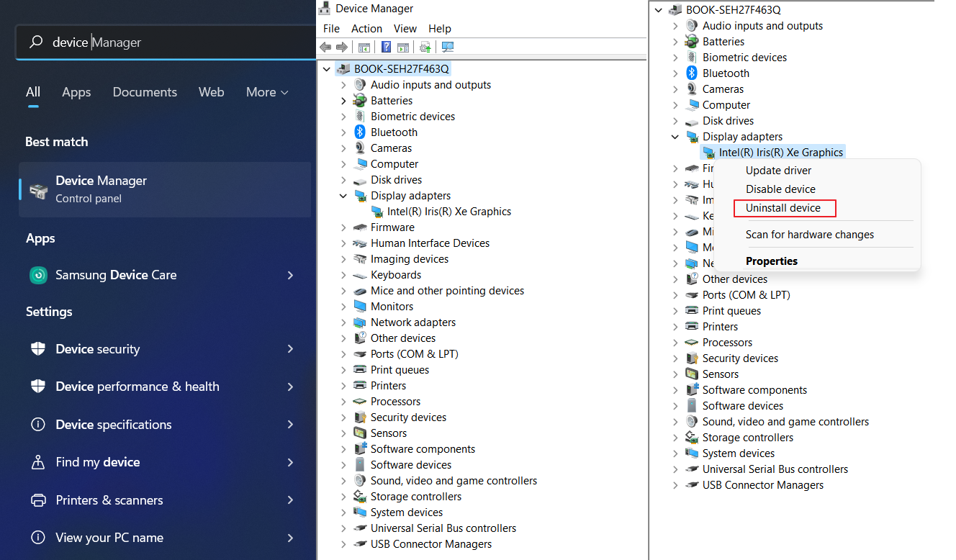This screenshot has width=956, height=560.
Task: Toggle the Show/Hide Action Pane toolbar icon
Action: point(403,47)
